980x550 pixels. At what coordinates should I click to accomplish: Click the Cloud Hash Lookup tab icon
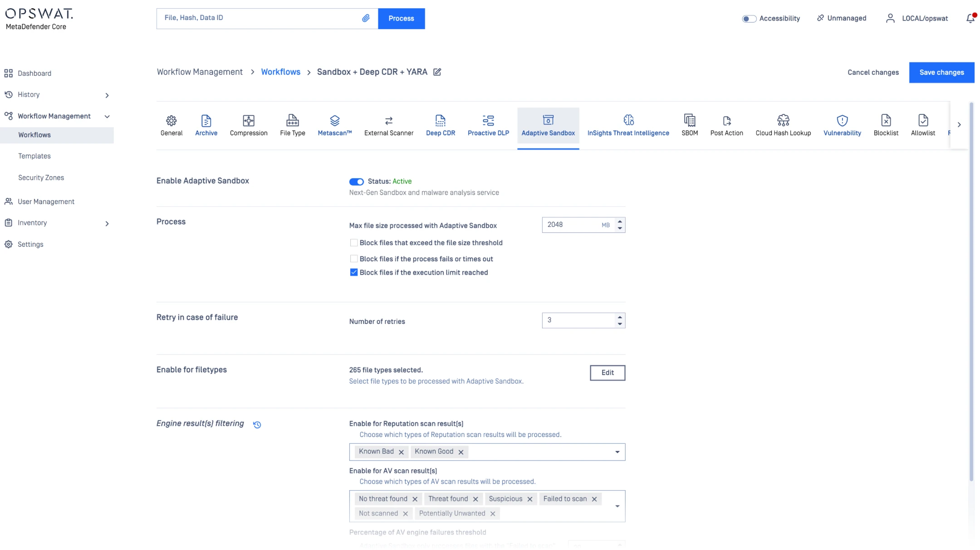pyautogui.click(x=783, y=121)
